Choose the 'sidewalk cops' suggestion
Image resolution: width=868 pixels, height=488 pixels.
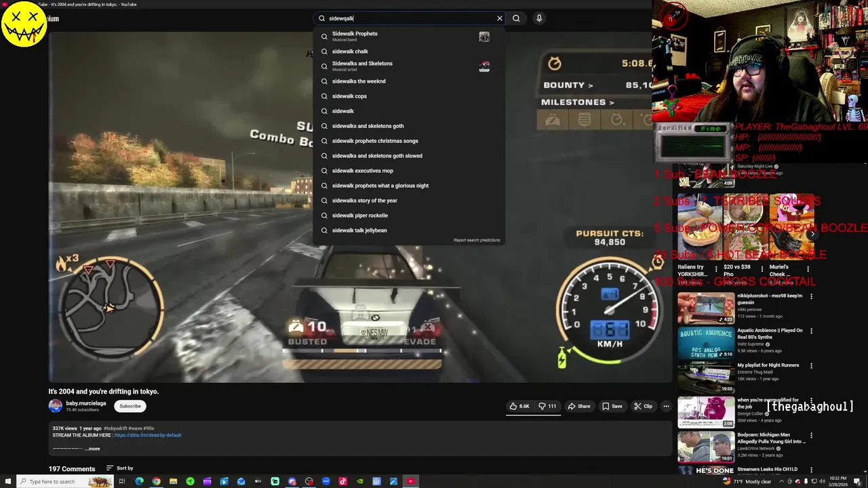pyautogui.click(x=408, y=96)
